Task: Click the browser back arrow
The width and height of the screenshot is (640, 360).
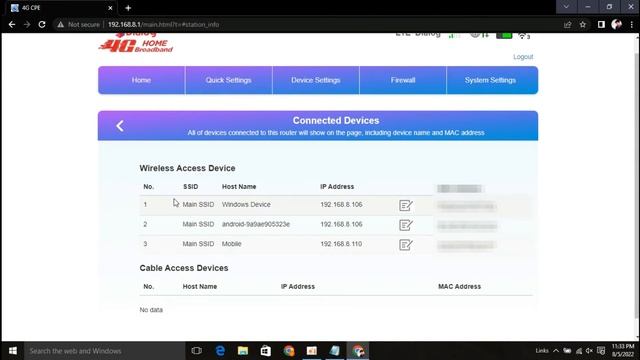Action: (x=12, y=24)
